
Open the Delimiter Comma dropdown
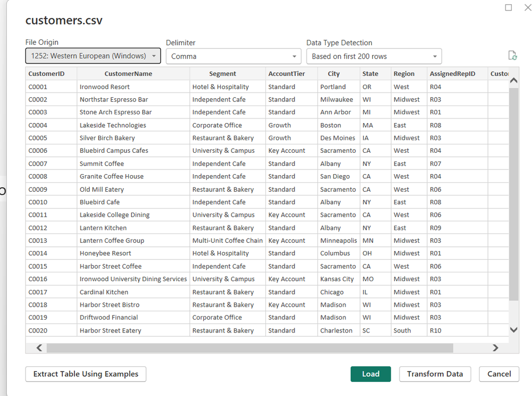point(233,56)
